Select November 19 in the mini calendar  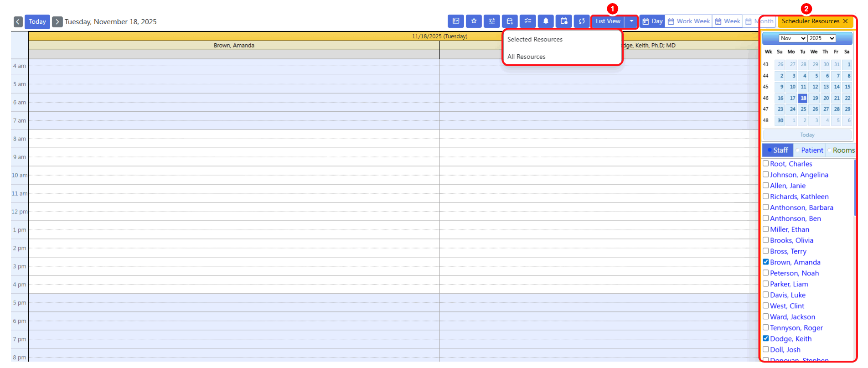point(814,98)
